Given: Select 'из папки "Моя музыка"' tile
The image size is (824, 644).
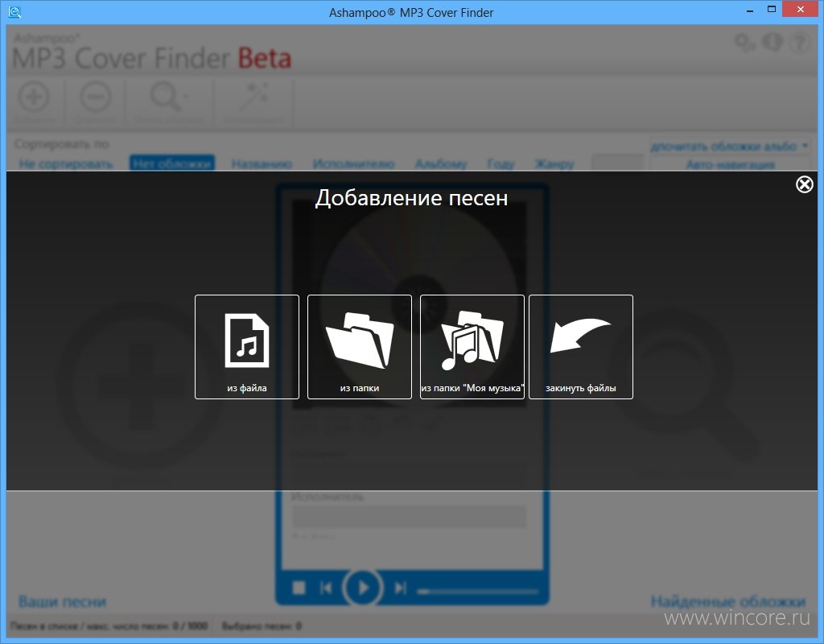Looking at the screenshot, I should pyautogui.click(x=472, y=347).
